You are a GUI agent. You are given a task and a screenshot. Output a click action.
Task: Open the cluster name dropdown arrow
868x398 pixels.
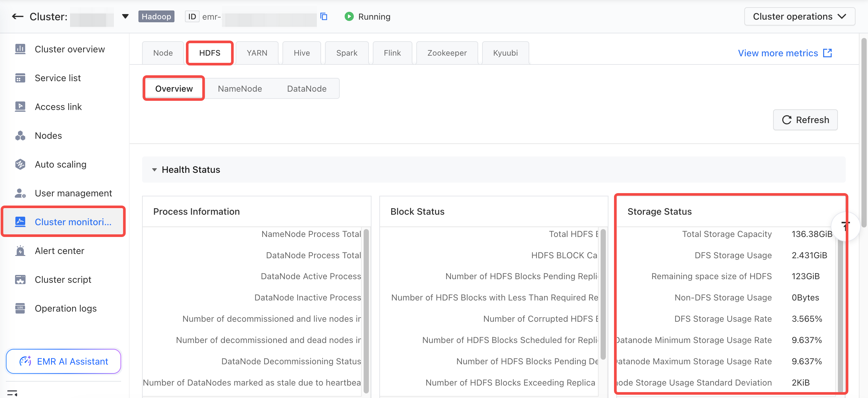pyautogui.click(x=125, y=16)
